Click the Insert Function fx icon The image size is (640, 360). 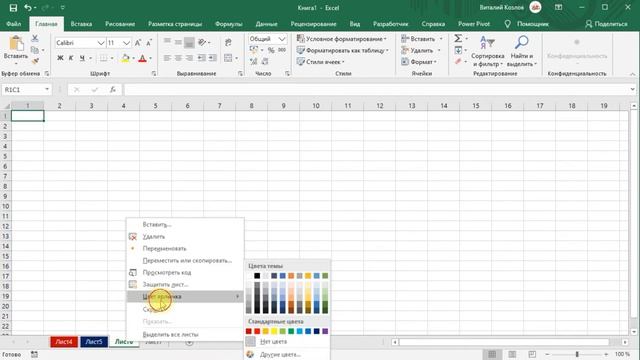tap(113, 89)
